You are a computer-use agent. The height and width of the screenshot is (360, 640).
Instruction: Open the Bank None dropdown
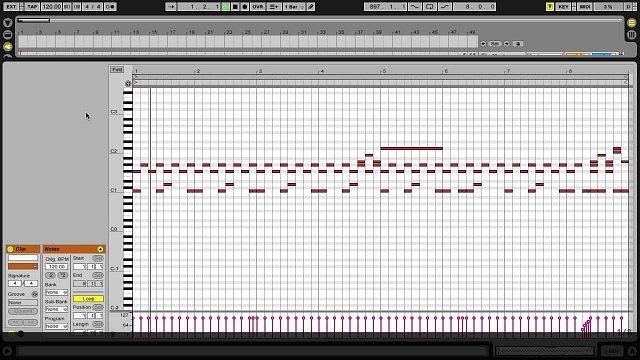click(x=56, y=293)
